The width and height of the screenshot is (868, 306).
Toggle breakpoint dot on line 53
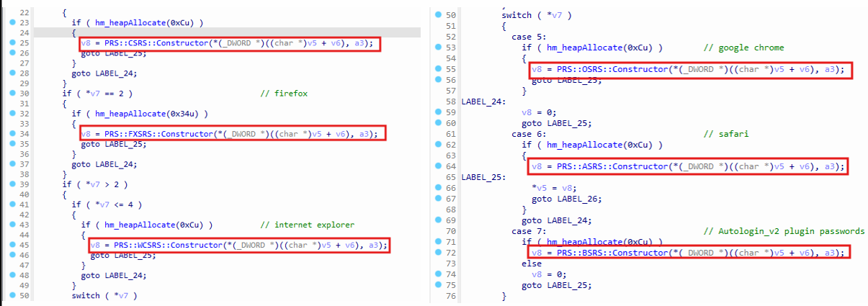pos(439,48)
